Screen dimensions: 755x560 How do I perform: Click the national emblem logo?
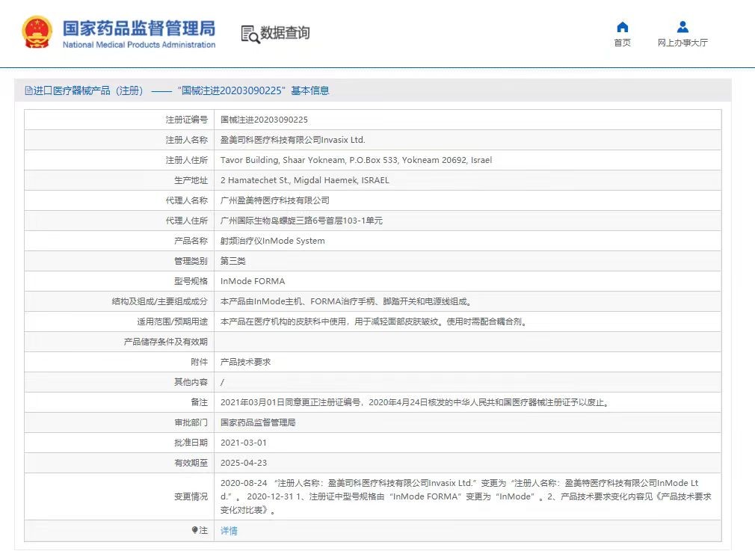(x=37, y=32)
